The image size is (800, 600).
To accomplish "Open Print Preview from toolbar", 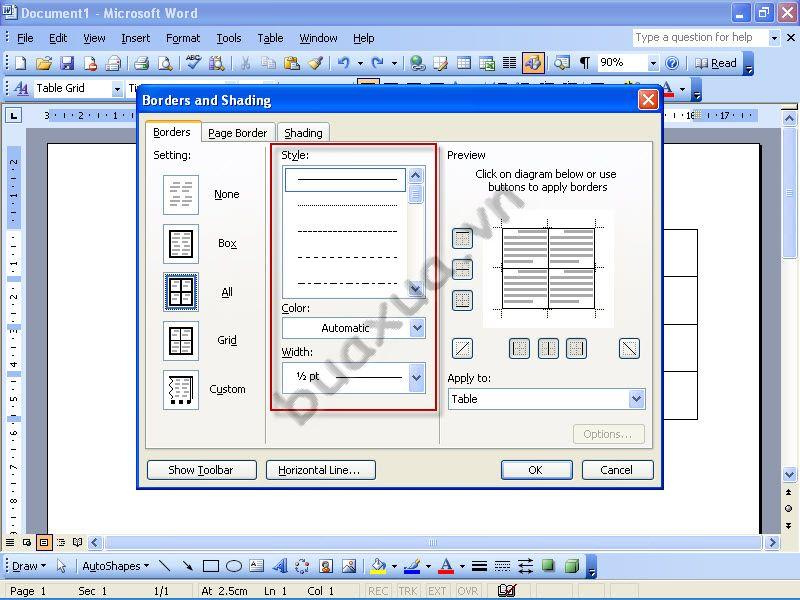I will (165, 63).
